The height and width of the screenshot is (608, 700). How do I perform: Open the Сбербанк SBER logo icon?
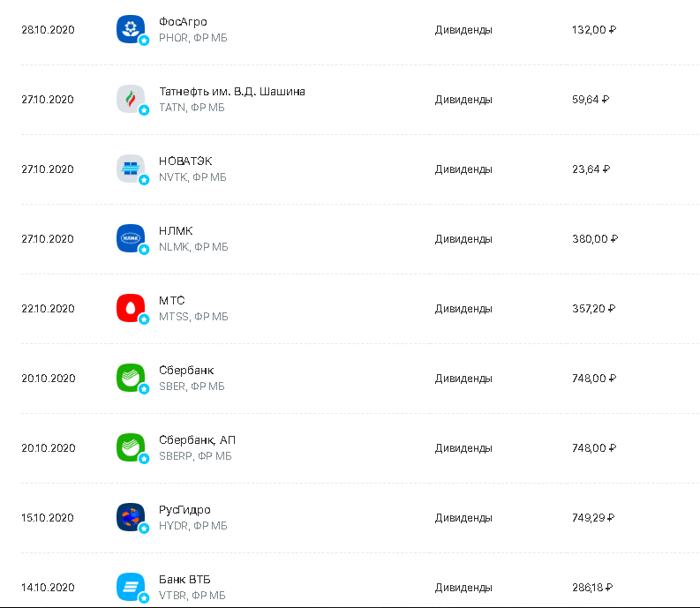[x=131, y=378]
